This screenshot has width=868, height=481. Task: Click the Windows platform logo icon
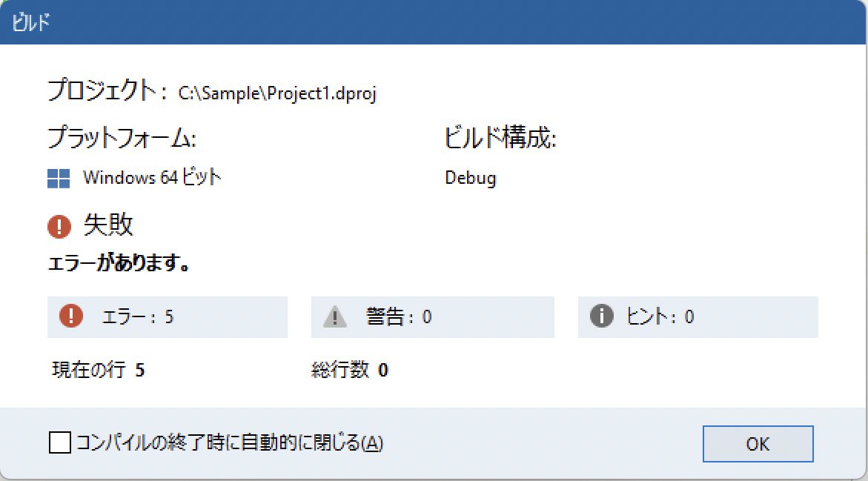coord(59,179)
